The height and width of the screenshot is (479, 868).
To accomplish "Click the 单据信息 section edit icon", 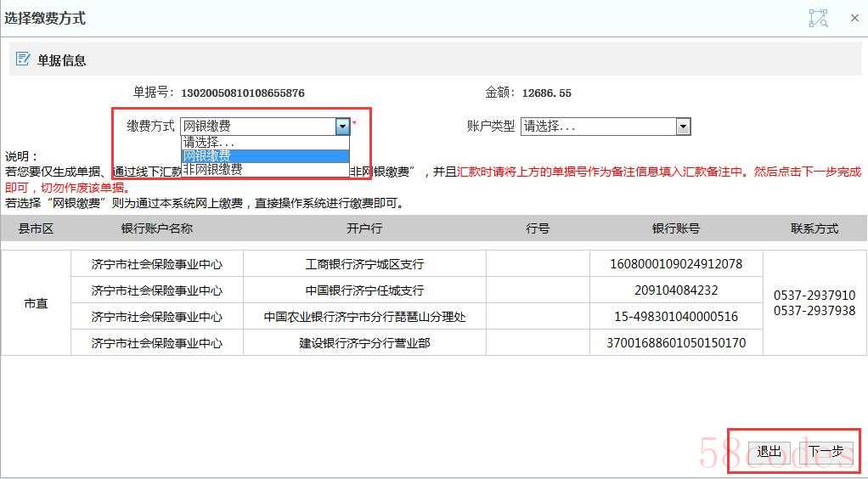I will click(24, 60).
